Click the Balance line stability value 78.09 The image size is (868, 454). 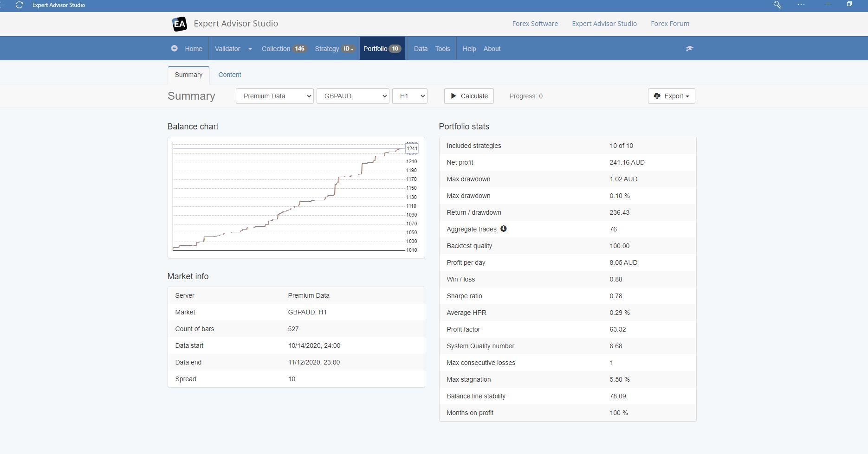point(617,396)
